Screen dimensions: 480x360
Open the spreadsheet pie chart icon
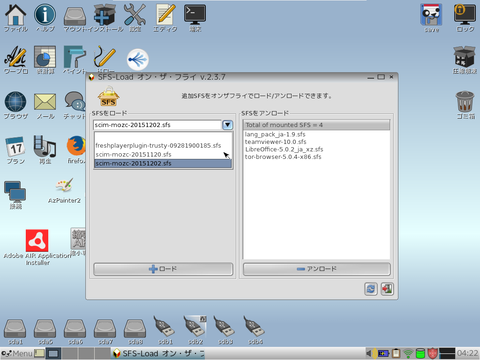45,57
